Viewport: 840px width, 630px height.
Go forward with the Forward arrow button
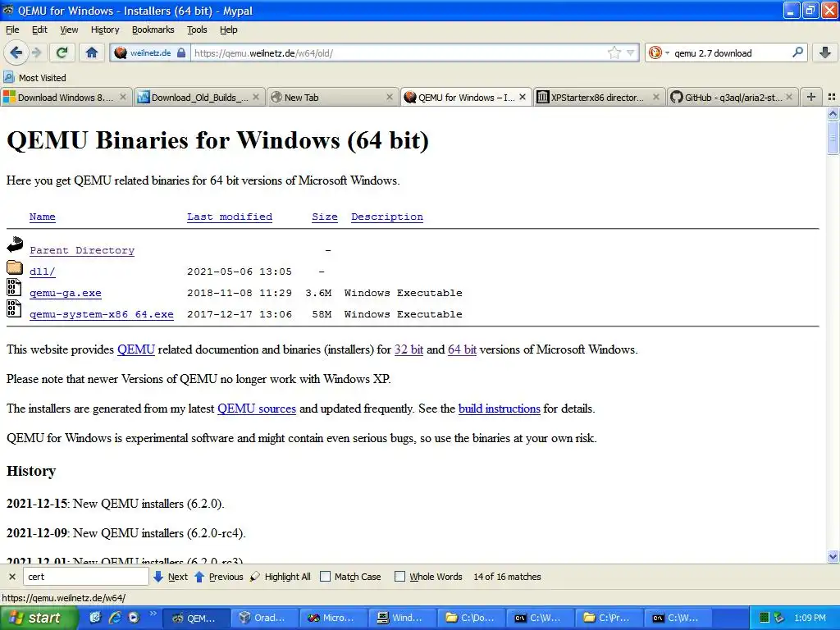point(36,52)
